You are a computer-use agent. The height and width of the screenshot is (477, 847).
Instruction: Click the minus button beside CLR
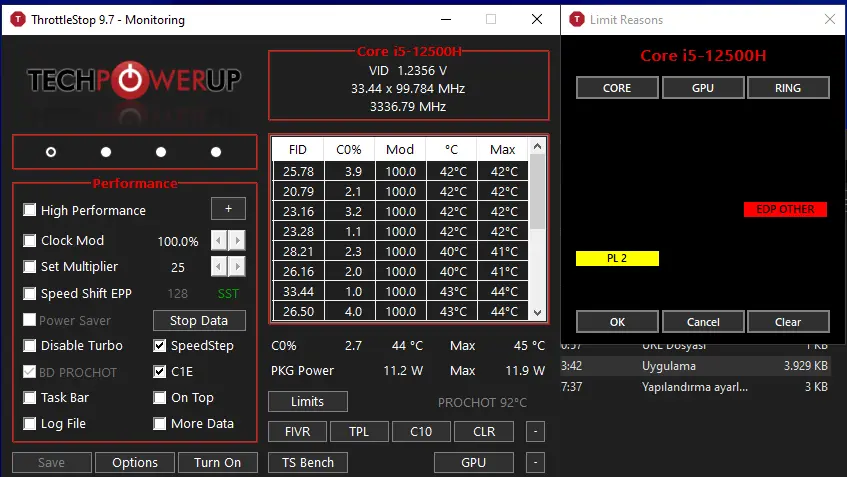[535, 432]
